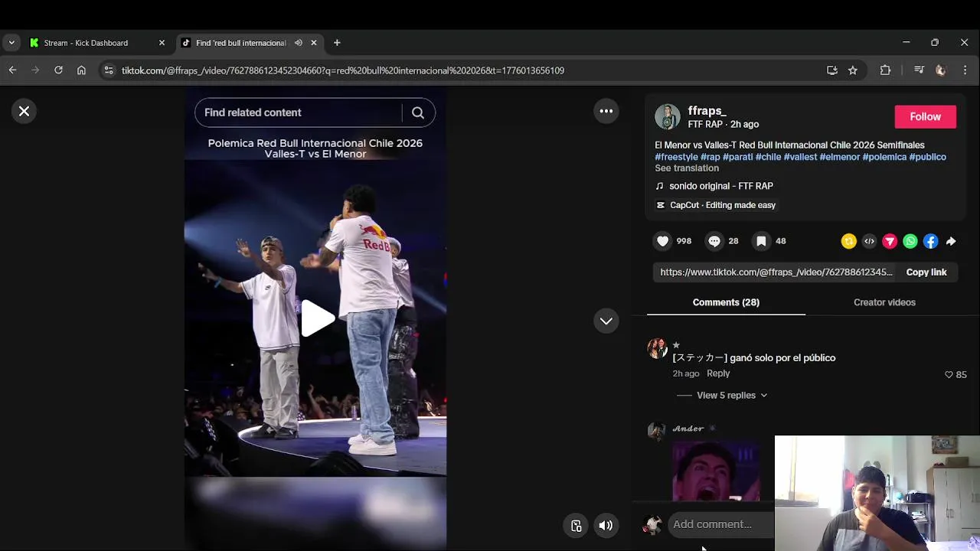Open browser extensions menu

click(885, 70)
